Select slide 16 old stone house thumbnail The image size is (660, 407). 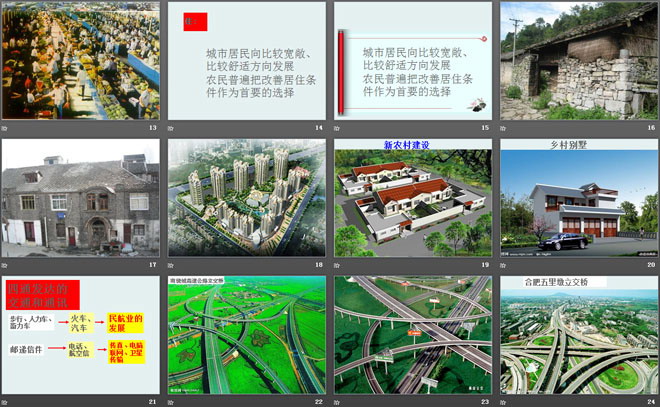coord(579,61)
